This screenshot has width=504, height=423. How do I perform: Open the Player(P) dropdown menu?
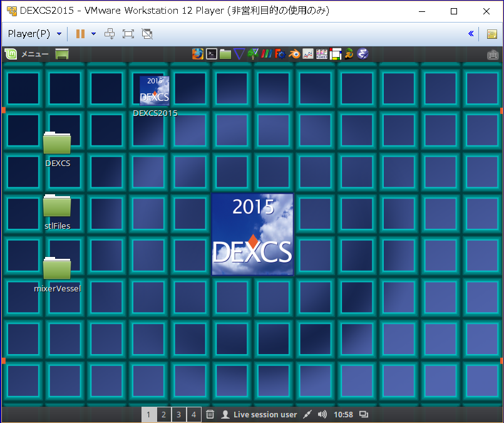34,34
